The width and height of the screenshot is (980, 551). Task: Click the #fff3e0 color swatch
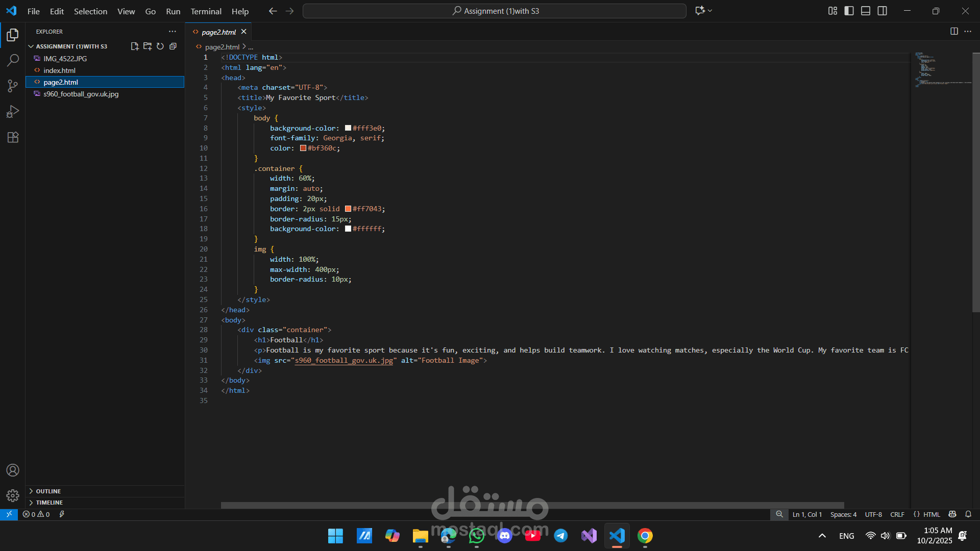point(348,128)
